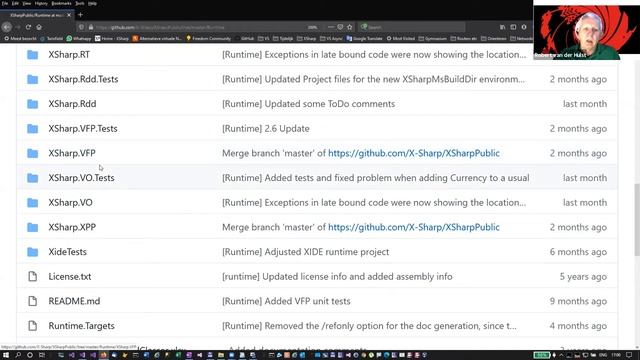Close the XSharpPublic/Runtime tab
This screenshot has height=360, width=640.
point(69,15)
